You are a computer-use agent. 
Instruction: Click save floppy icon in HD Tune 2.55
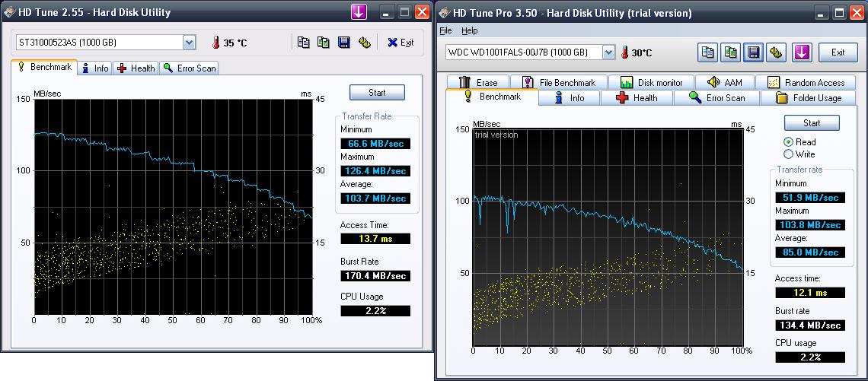point(343,43)
